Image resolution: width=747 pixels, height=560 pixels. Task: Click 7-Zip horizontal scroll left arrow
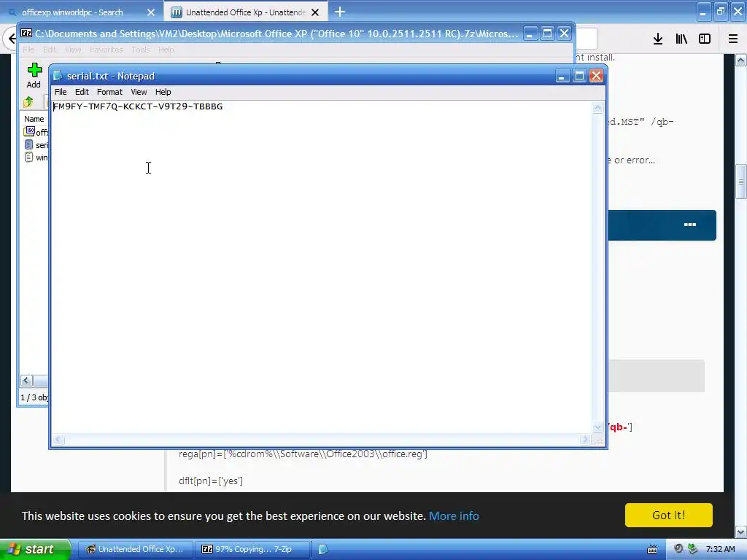[x=26, y=380]
